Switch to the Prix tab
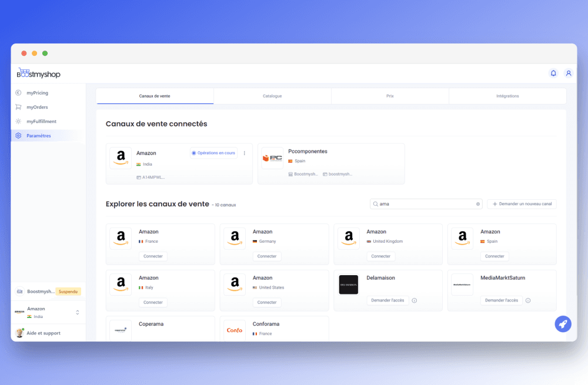This screenshot has width=588, height=385. coord(390,96)
